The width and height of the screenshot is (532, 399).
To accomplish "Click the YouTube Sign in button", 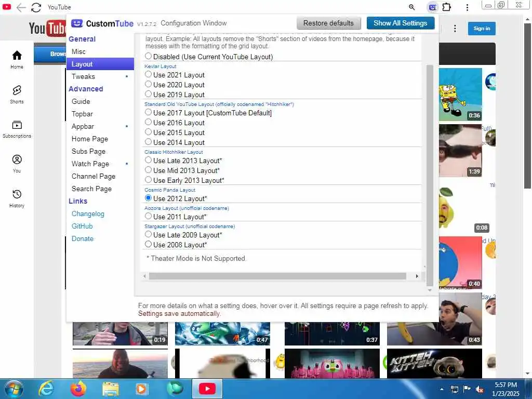I will 482,29.
